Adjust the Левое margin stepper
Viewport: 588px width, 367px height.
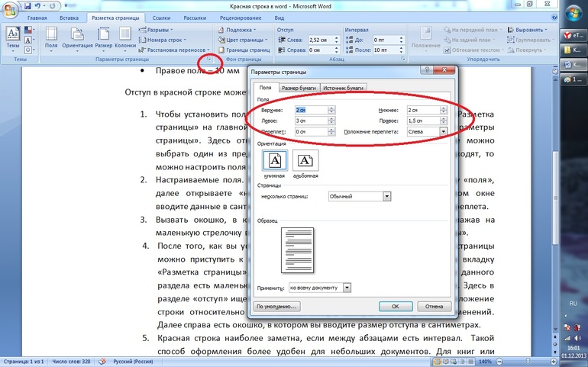point(331,121)
